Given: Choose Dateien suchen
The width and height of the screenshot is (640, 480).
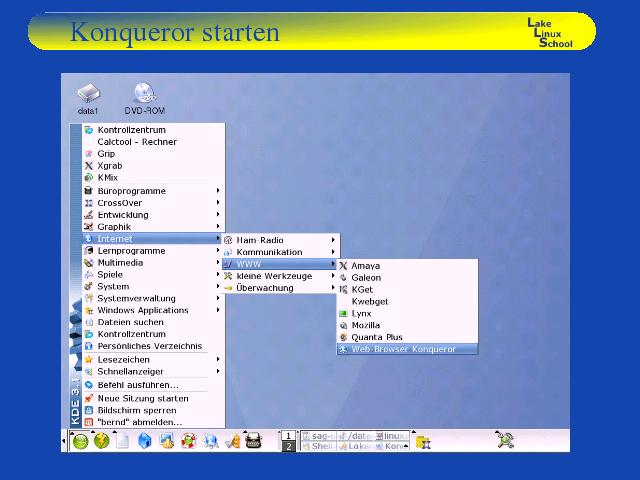Looking at the screenshot, I should click(153, 322).
